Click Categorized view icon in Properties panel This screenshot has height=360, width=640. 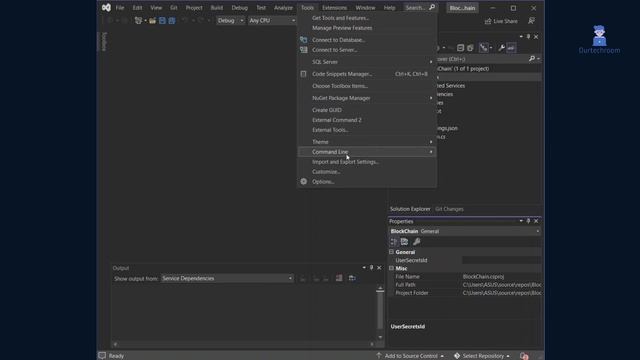pyautogui.click(x=393, y=242)
